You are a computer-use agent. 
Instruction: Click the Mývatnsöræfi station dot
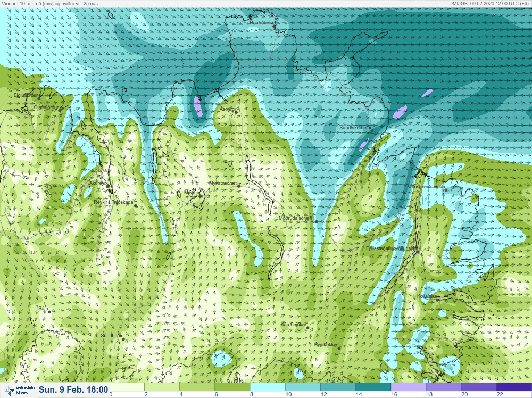pyautogui.click(x=238, y=186)
